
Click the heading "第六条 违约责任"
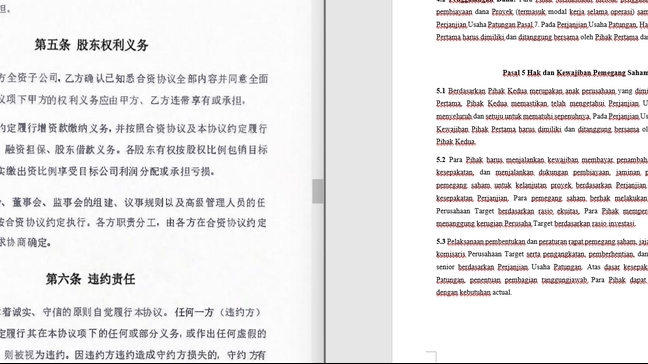(x=91, y=279)
